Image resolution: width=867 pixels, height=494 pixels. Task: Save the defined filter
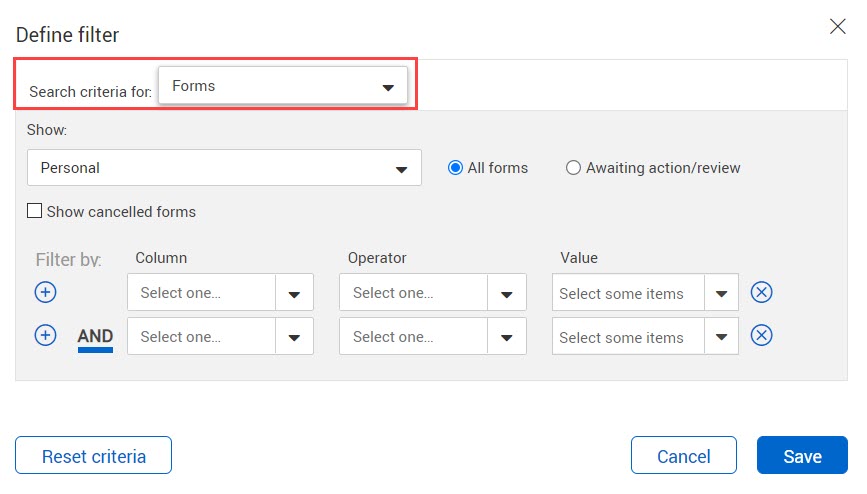[x=802, y=455]
